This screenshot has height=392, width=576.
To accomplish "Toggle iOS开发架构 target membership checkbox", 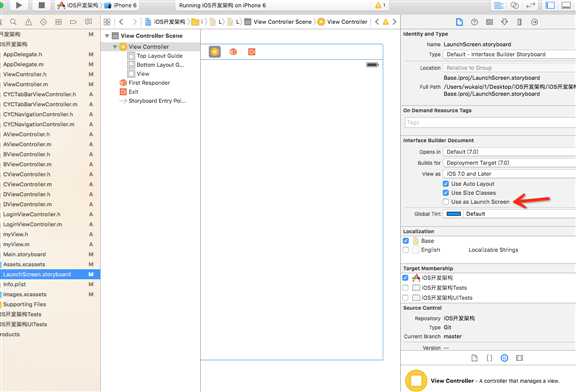I will 405,278.
